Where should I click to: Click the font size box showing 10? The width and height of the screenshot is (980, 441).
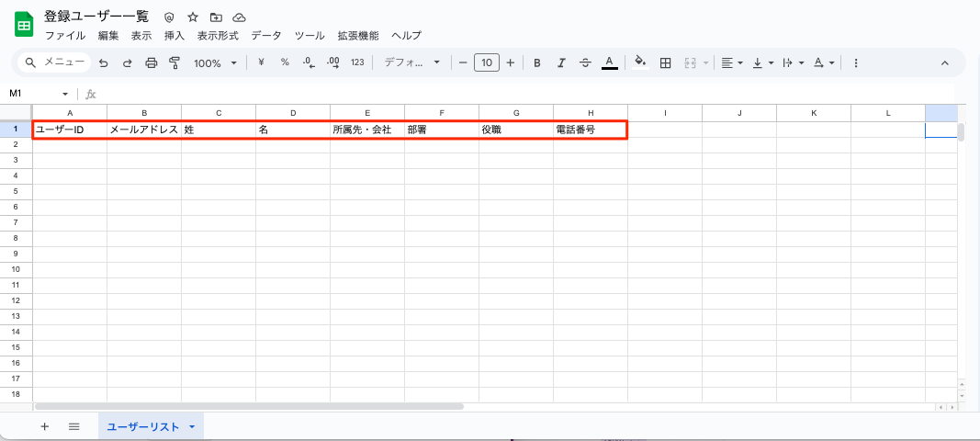(x=487, y=62)
